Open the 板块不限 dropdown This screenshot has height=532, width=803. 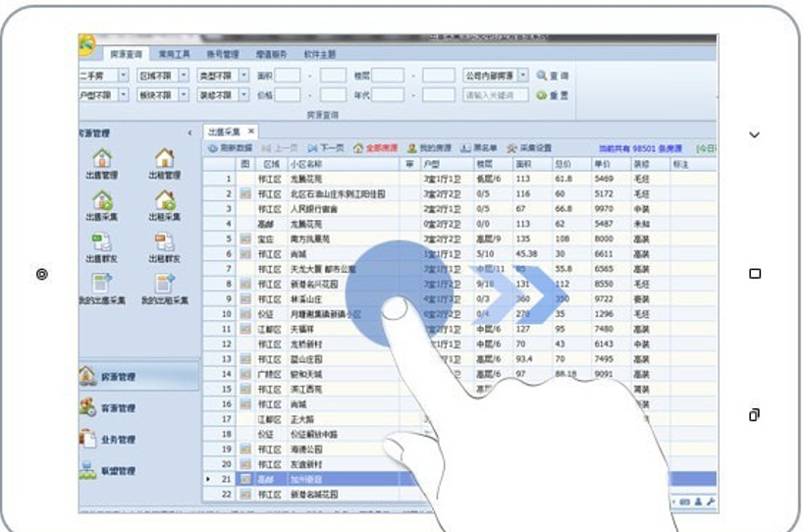point(184,95)
